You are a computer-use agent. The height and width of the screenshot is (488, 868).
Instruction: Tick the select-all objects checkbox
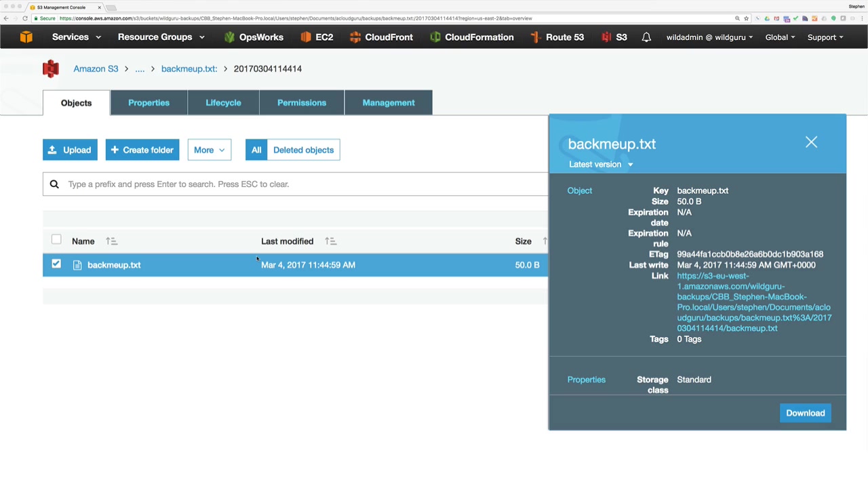56,240
